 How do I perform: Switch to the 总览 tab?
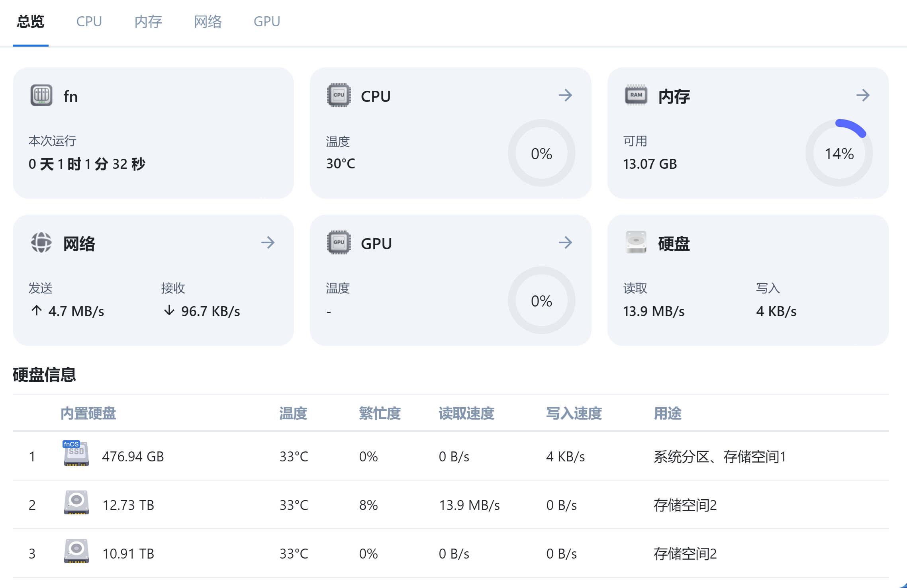click(x=31, y=21)
